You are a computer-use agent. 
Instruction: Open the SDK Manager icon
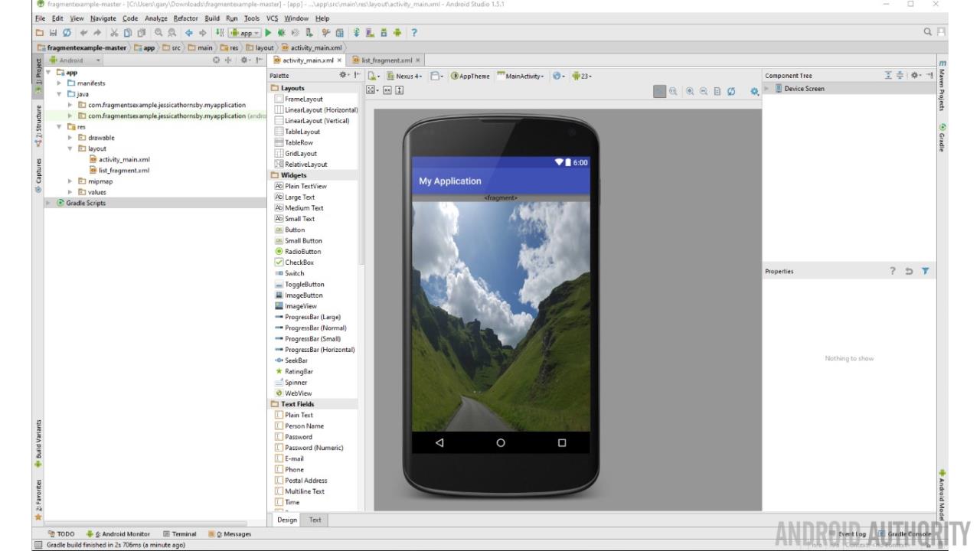pyautogui.click(x=384, y=33)
